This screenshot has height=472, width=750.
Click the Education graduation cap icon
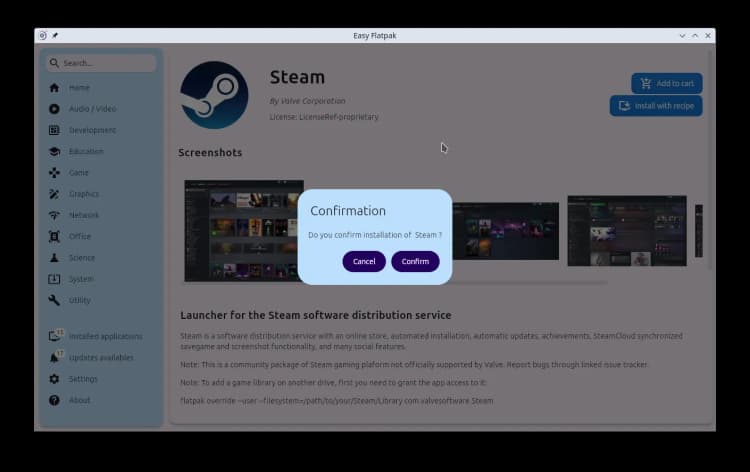(54, 152)
